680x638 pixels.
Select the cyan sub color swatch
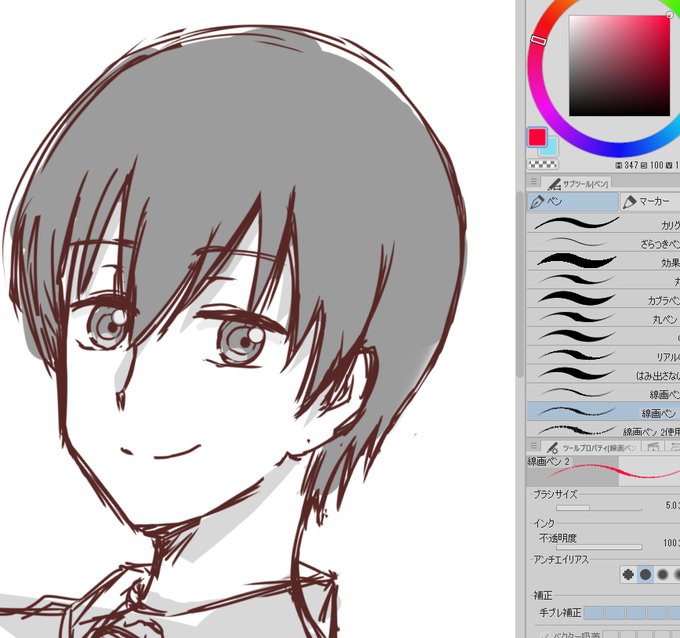552,149
